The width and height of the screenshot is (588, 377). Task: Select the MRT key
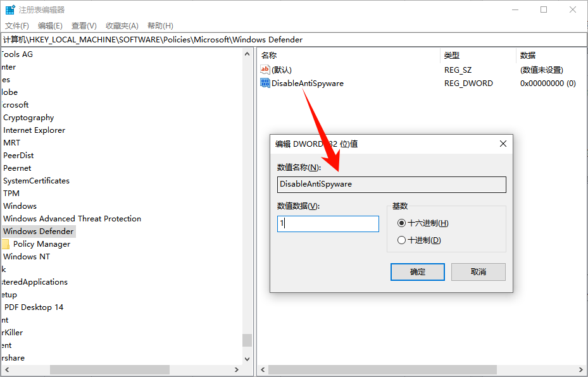pyautogui.click(x=11, y=143)
